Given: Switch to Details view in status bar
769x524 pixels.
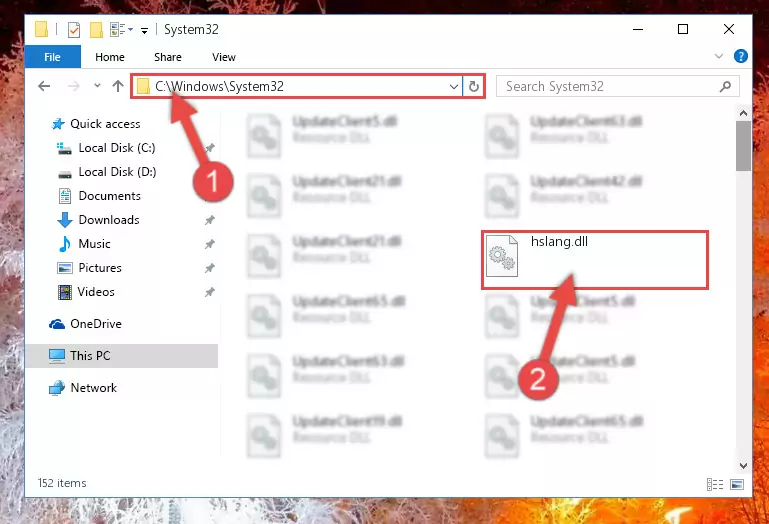Looking at the screenshot, I should tap(715, 484).
